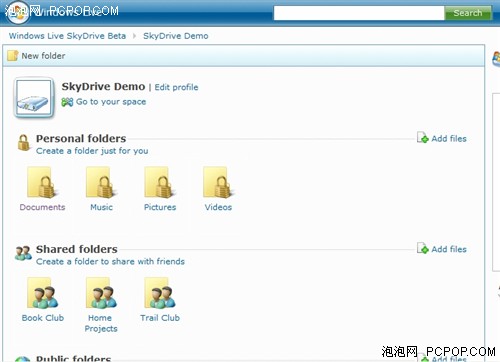Open Windows Live SkyDrive Beta breadcrumb
Screen dimensions: 500x362
coord(67,36)
